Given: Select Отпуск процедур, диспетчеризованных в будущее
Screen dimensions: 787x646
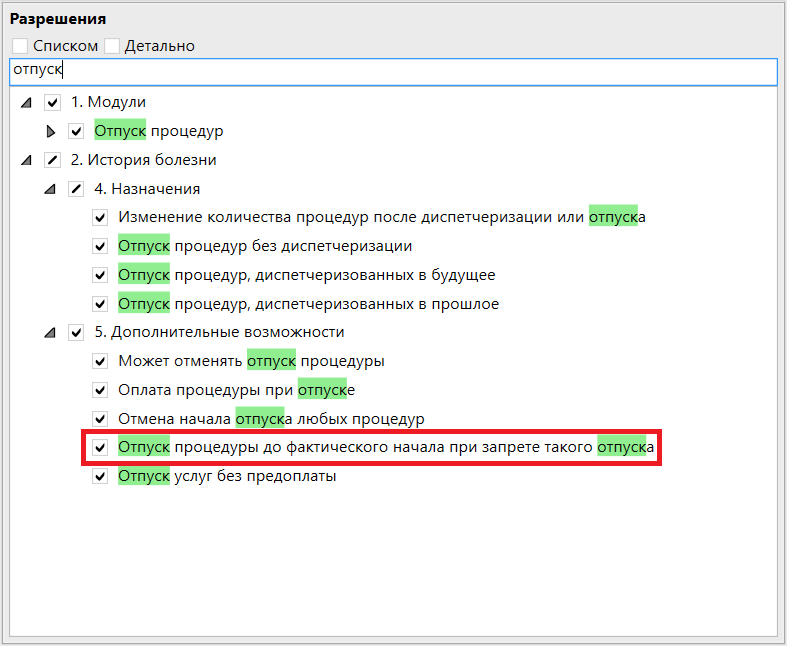Looking at the screenshot, I should [306, 275].
